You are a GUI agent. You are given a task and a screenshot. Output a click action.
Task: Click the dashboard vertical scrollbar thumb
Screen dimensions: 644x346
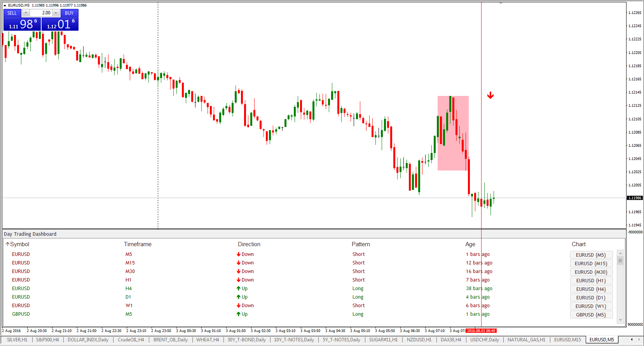pos(620,261)
